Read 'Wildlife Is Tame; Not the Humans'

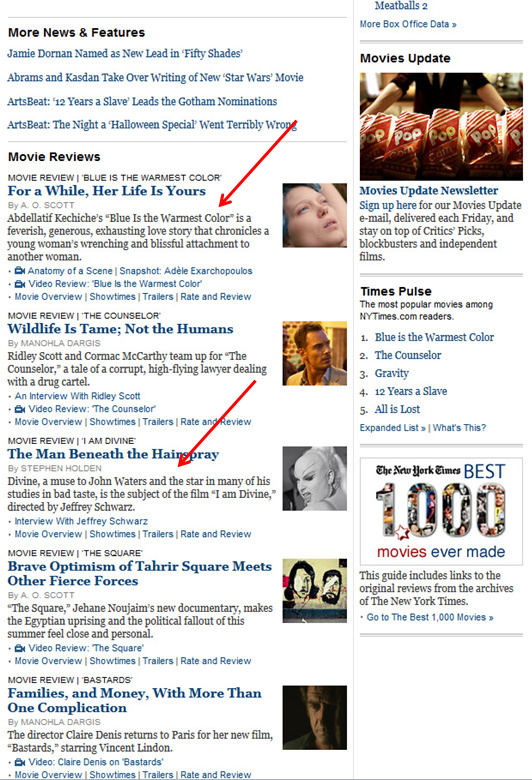pyautogui.click(x=120, y=329)
